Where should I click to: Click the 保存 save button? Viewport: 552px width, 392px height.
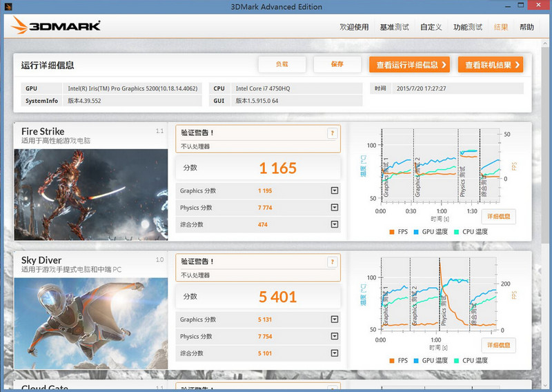[x=337, y=64]
